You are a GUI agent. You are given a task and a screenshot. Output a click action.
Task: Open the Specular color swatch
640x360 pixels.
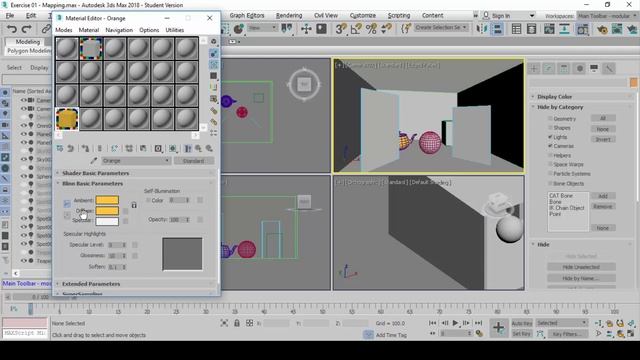(107, 221)
